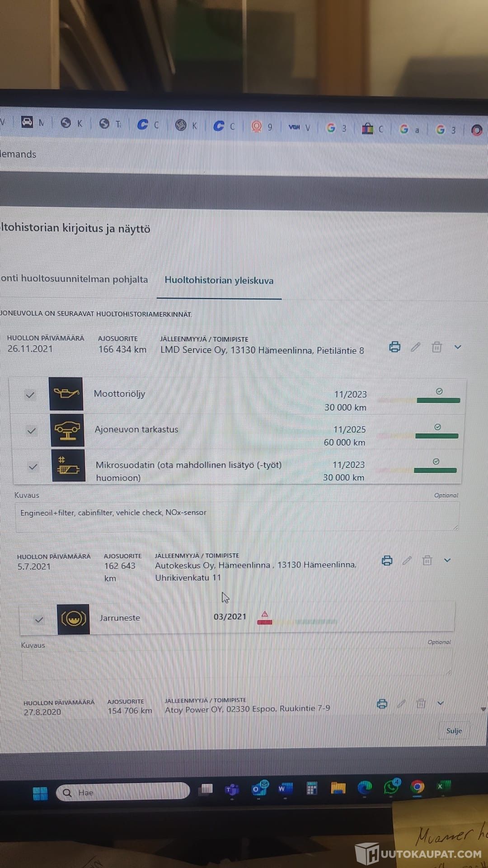Image resolution: width=488 pixels, height=868 pixels.
Task: Print the Atoy Power OY service entry
Action: 382,704
